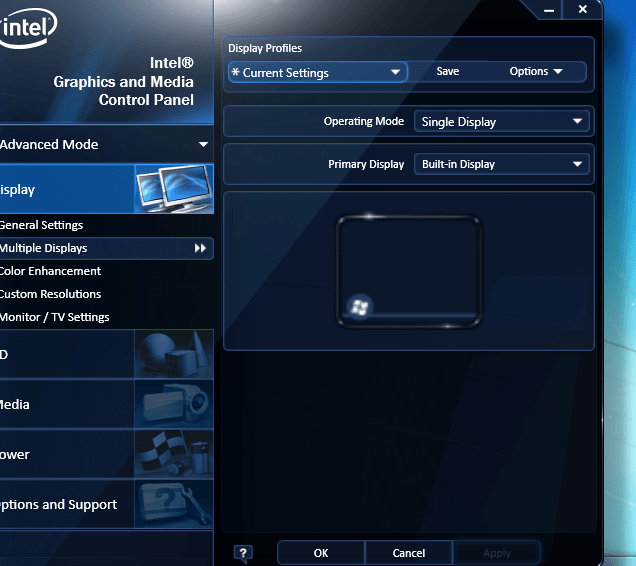Open the Media category label
The height and width of the screenshot is (566, 636).
click(15, 405)
